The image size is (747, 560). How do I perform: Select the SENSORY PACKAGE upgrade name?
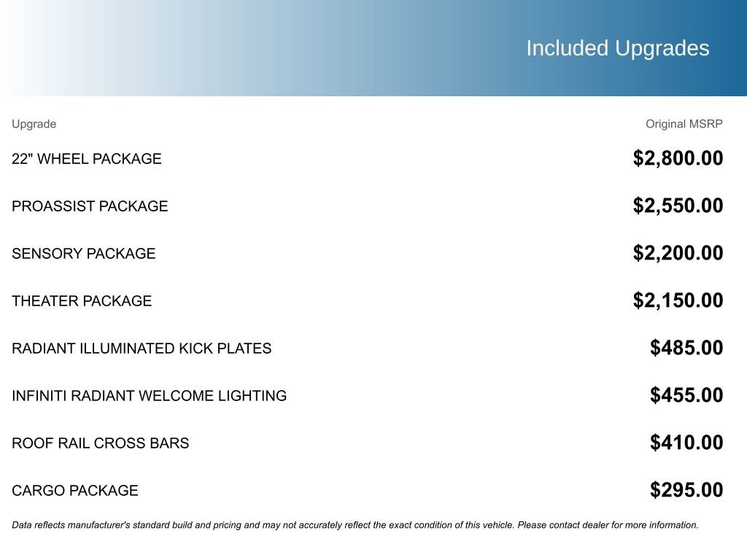84,254
